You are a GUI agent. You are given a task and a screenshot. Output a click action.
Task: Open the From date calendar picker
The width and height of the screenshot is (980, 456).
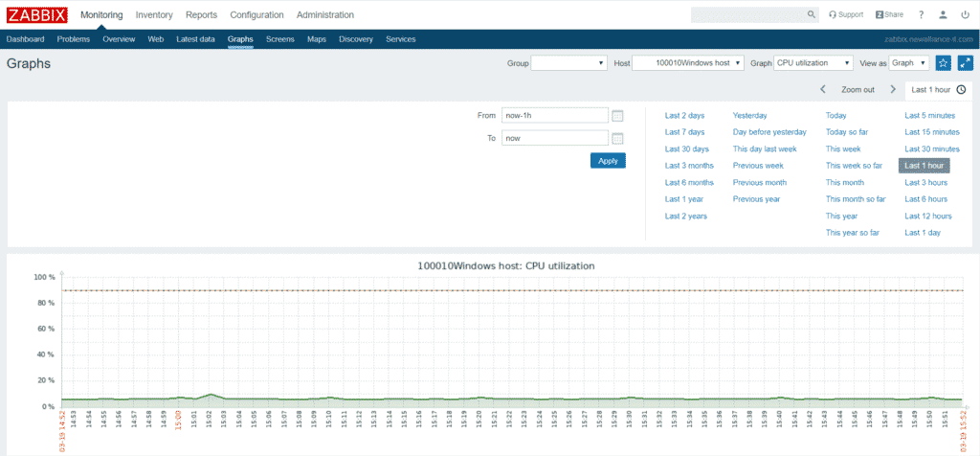coord(617,116)
